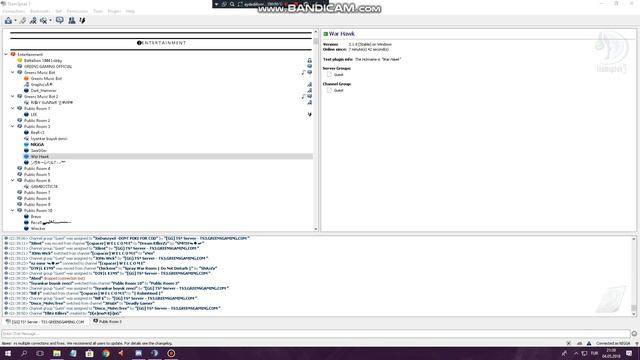The height and width of the screenshot is (360, 640).
Task: Collapse the Greens Music Bot 2 channel
Action: coord(13,96)
